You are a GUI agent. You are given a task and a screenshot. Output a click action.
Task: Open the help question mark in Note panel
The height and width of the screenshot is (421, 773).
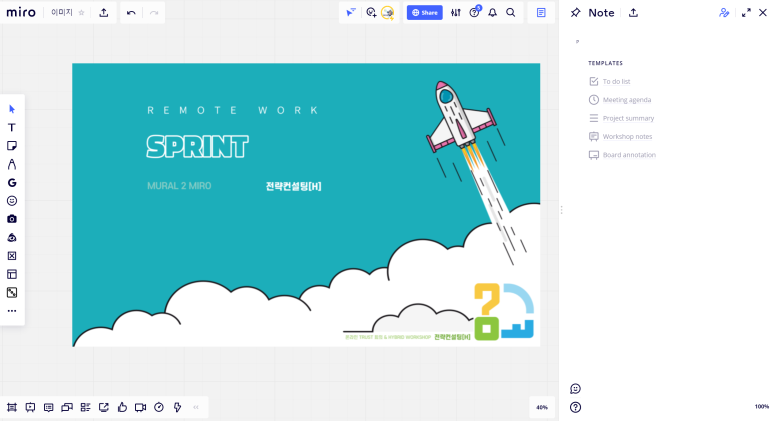pyautogui.click(x=575, y=407)
